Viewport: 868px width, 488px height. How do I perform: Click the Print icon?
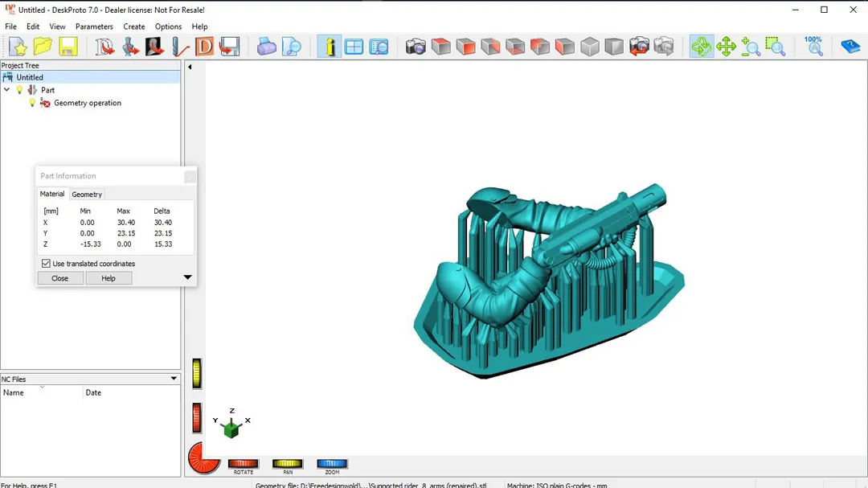pyautogui.click(x=266, y=47)
